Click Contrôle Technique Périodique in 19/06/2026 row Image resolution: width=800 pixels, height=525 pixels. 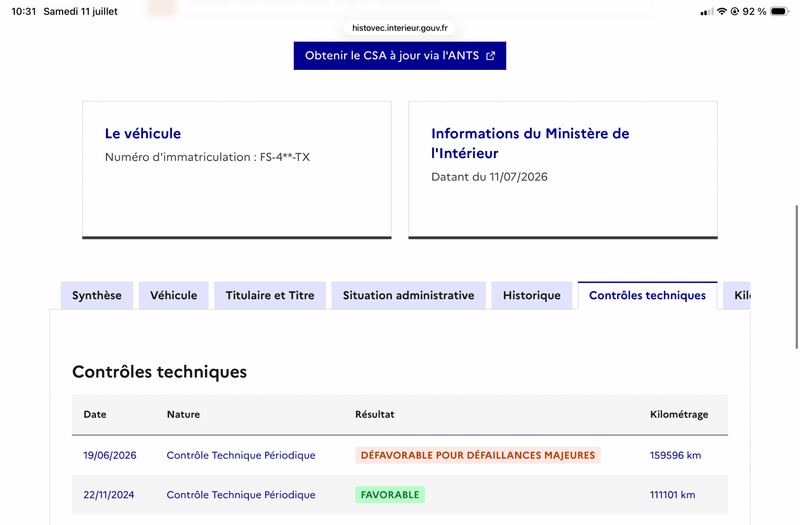click(x=241, y=455)
